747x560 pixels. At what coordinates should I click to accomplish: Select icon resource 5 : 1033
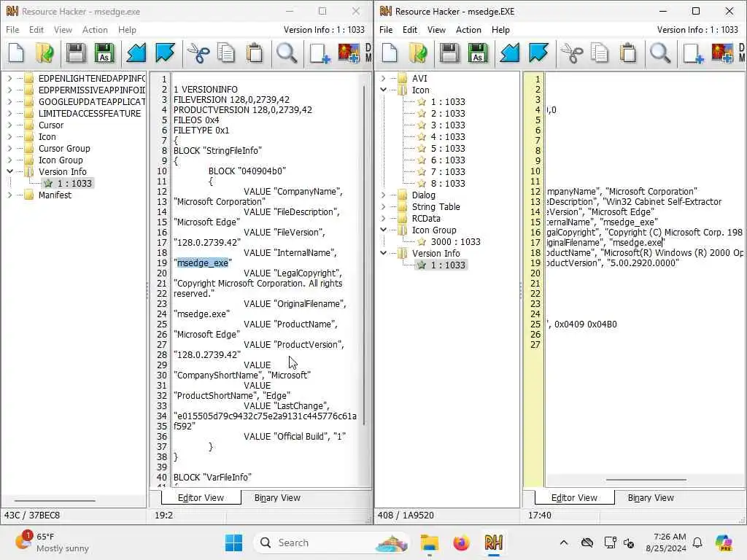tap(448, 148)
